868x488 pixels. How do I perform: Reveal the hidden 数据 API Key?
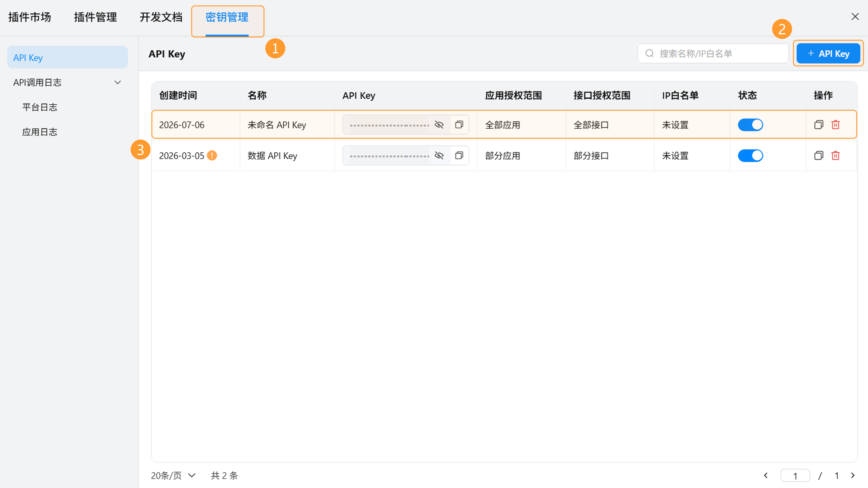pos(439,155)
